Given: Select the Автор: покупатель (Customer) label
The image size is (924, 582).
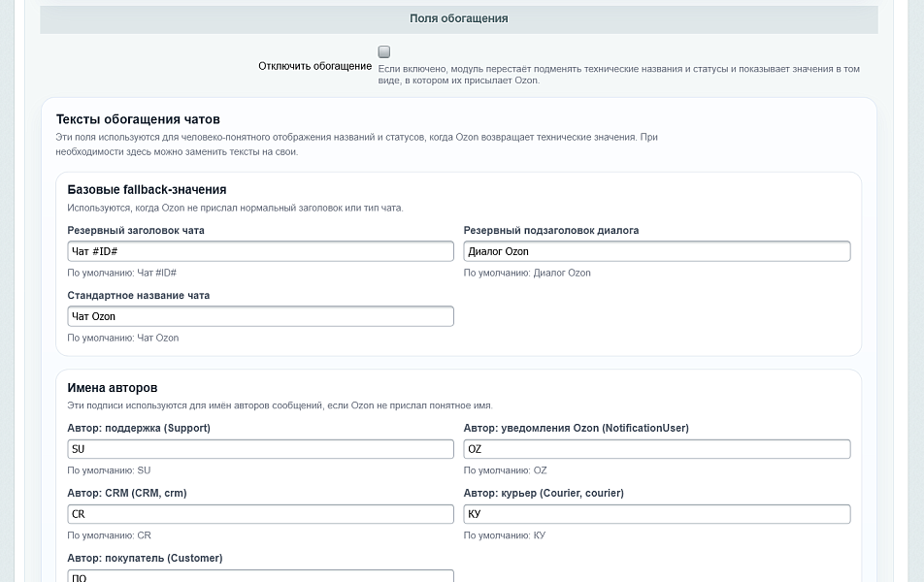Looking at the screenshot, I should pyautogui.click(x=145, y=558).
